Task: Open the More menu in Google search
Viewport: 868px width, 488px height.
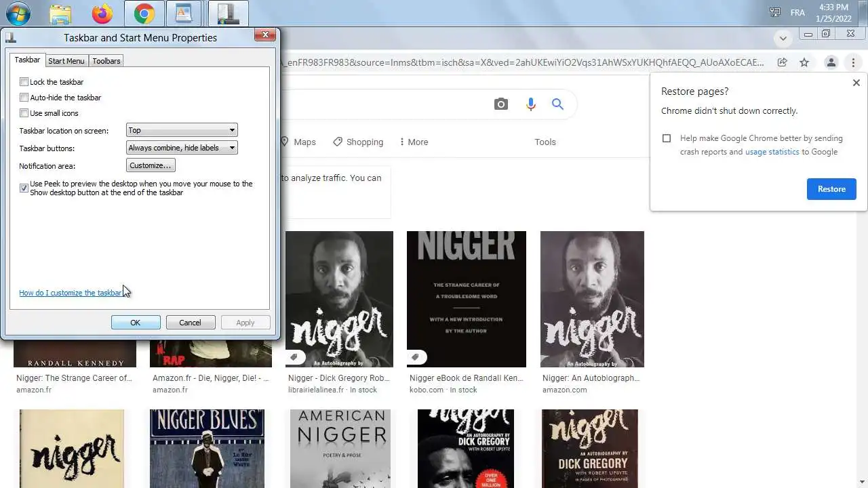Action: point(414,142)
